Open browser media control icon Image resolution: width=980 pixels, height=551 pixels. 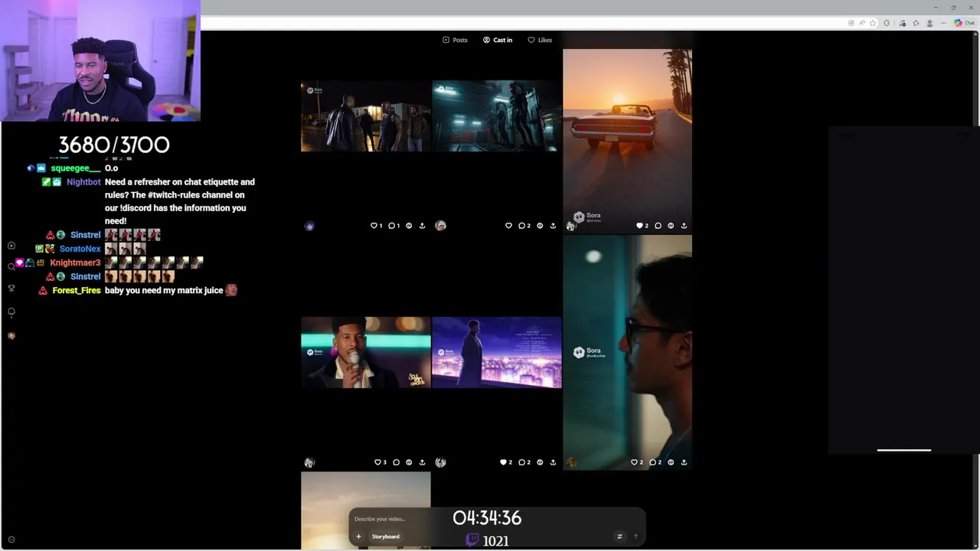click(903, 23)
